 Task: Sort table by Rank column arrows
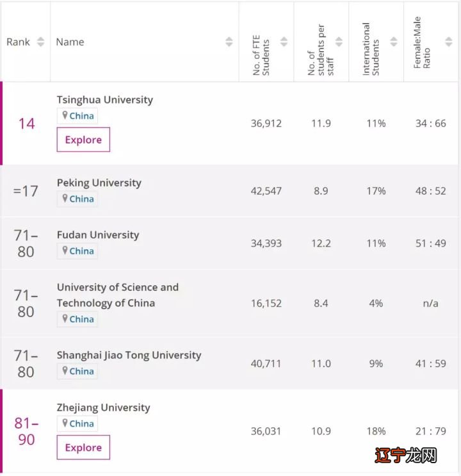point(40,42)
